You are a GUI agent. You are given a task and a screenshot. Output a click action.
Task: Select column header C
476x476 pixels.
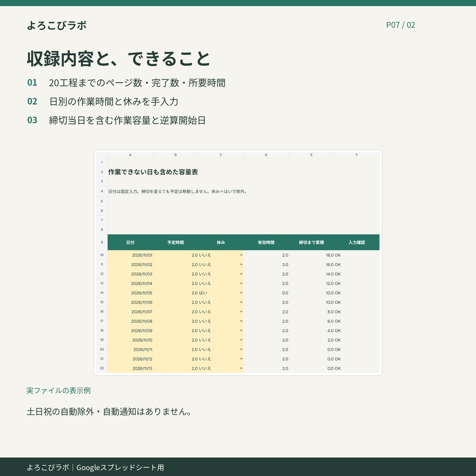[221, 155]
